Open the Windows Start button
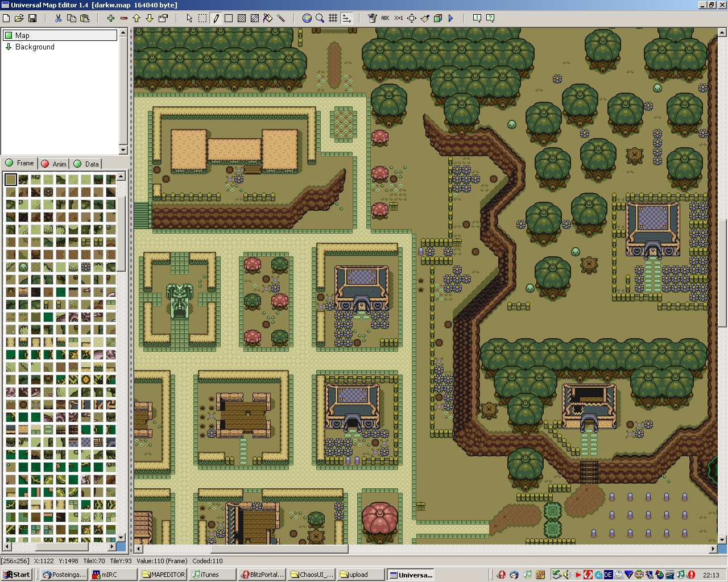The image size is (728, 582). [17, 575]
